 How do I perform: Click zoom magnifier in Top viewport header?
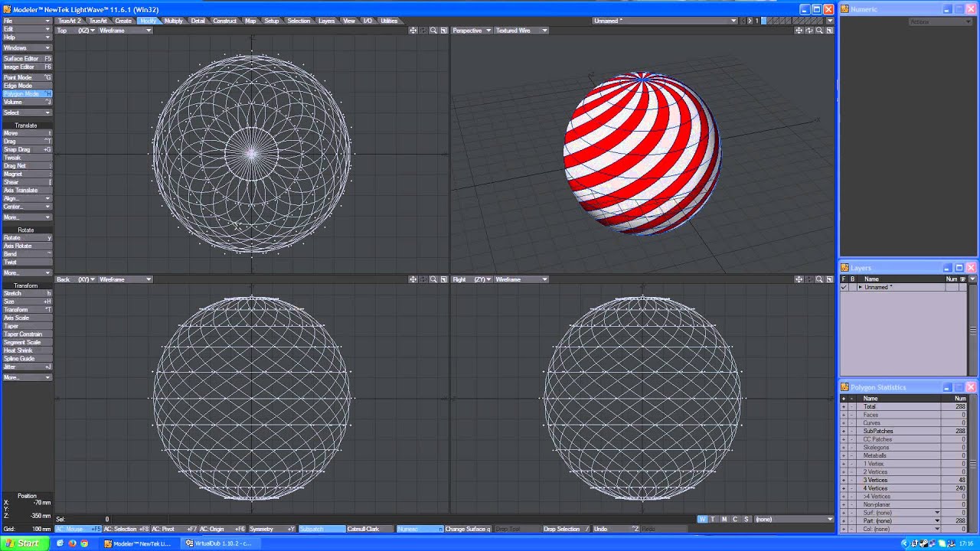(433, 31)
